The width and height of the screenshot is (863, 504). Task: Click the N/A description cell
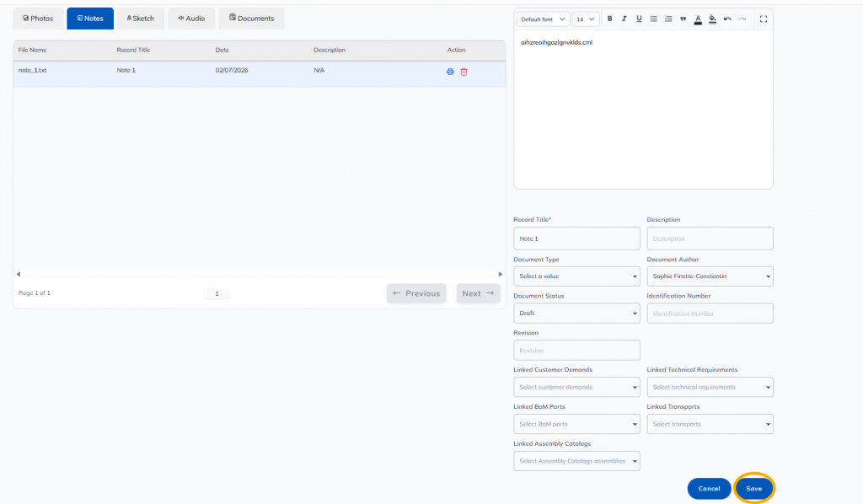(x=319, y=71)
